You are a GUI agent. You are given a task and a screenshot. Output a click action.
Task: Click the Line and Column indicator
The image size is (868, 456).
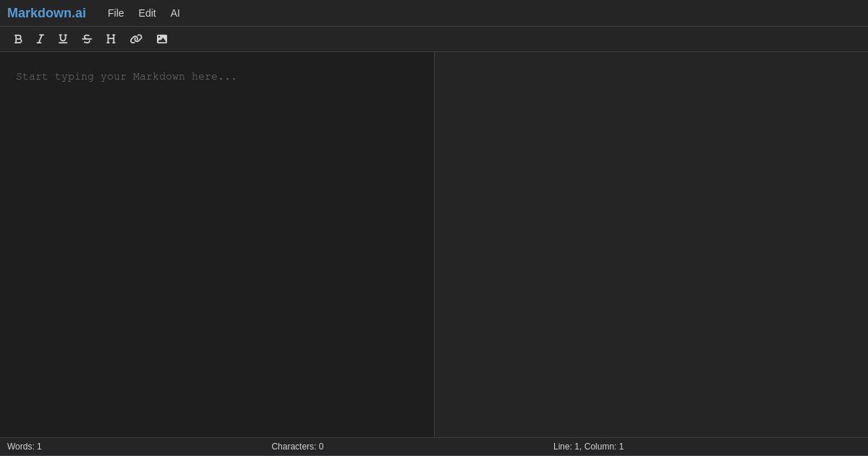[588, 447]
